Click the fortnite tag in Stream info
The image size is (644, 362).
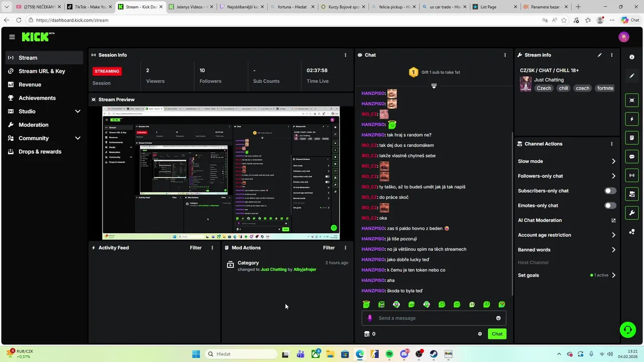(x=605, y=88)
